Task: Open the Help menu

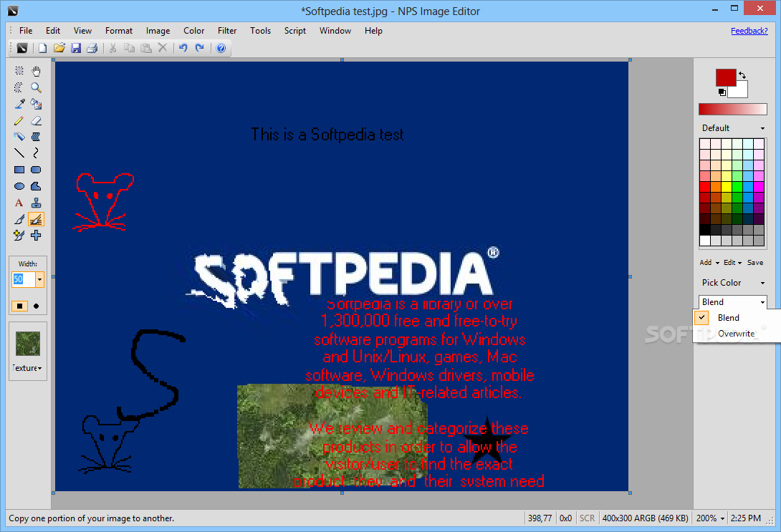Action: pyautogui.click(x=373, y=31)
